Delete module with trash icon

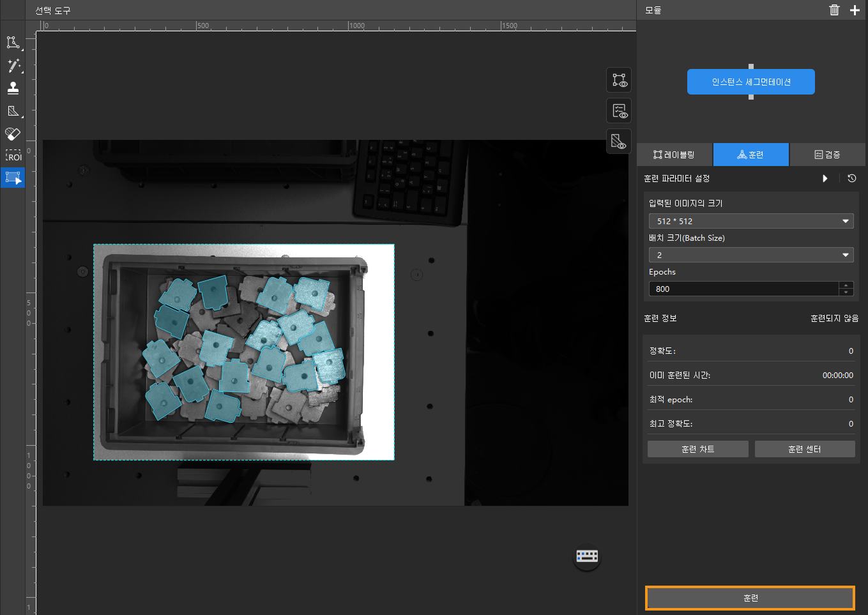[834, 10]
